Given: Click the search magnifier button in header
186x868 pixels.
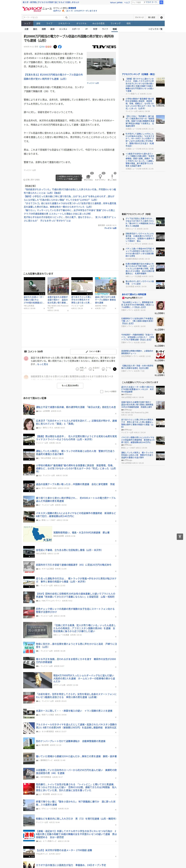Looking at the screenshot, I should pyautogui.click(x=66, y=18).
